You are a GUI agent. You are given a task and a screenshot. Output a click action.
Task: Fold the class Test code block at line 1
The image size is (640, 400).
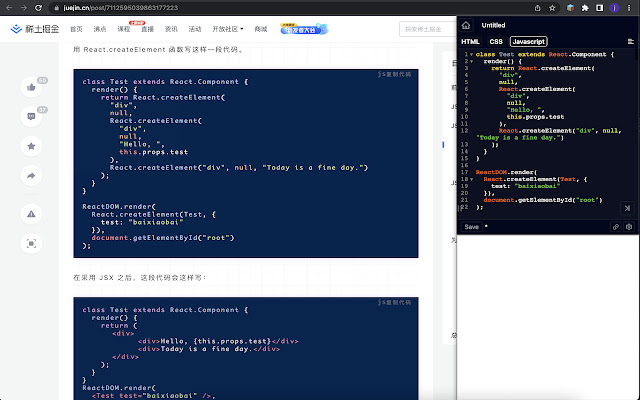pyautogui.click(x=471, y=54)
